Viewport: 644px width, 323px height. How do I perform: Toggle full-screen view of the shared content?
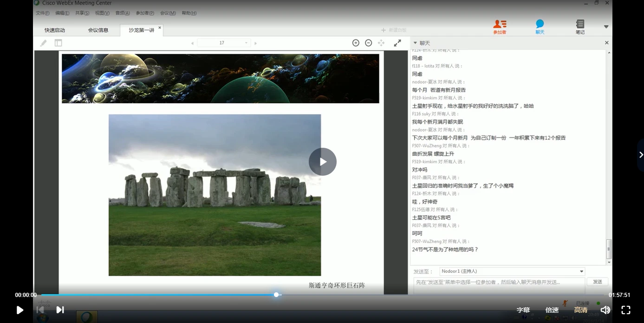(x=397, y=43)
